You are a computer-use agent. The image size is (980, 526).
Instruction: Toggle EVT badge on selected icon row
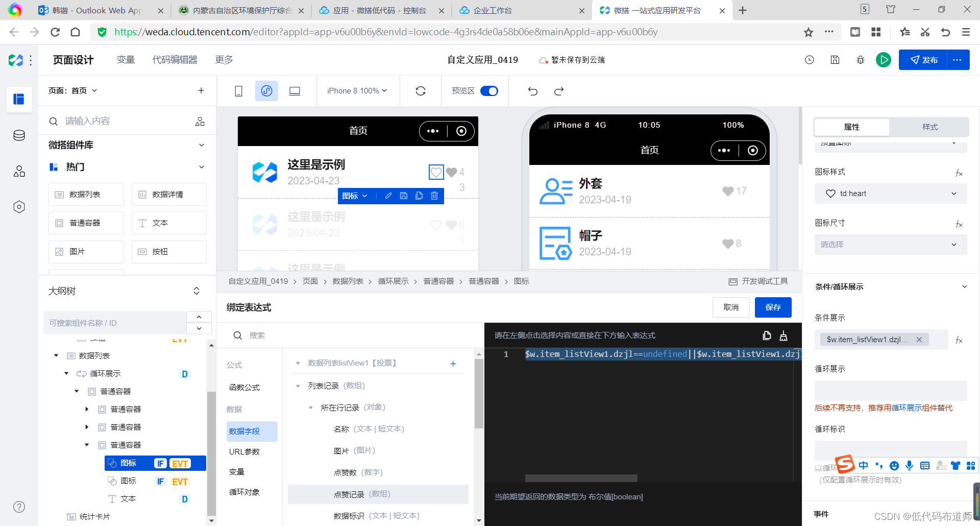pos(180,463)
